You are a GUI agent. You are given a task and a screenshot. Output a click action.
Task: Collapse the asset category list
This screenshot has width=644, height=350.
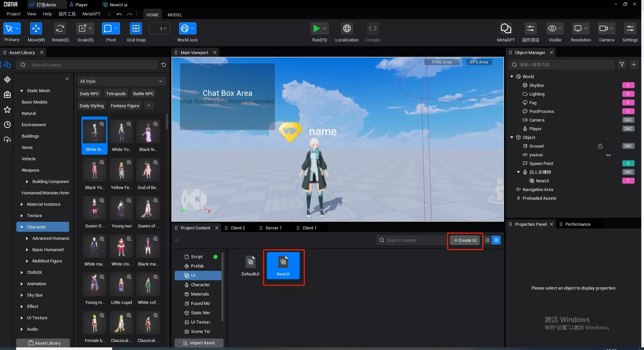pyautogui.click(x=67, y=79)
